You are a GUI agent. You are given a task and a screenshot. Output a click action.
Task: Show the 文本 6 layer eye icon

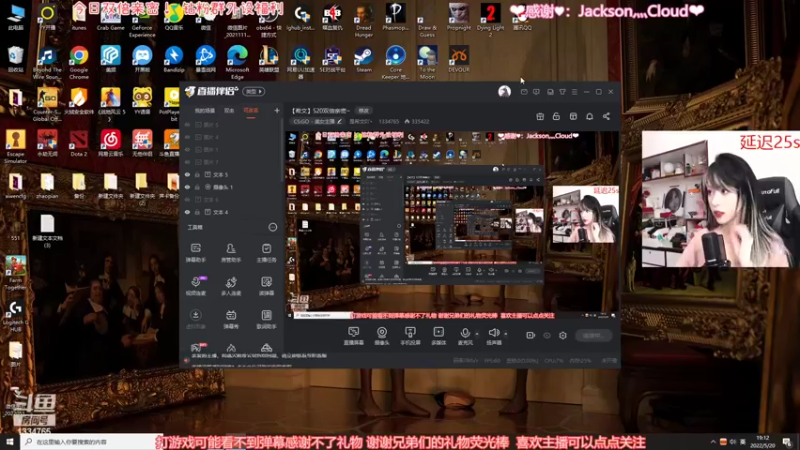click(187, 199)
